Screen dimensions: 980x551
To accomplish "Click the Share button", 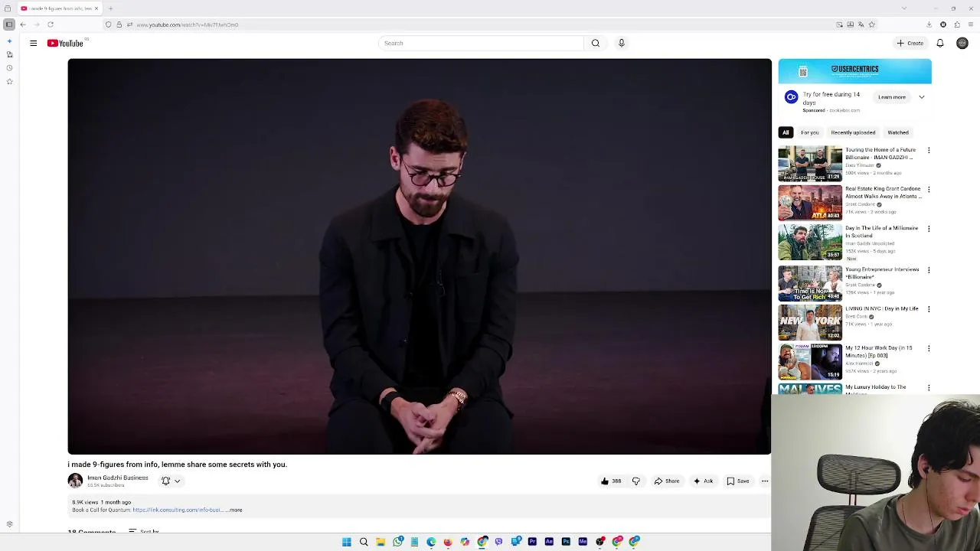I will (x=667, y=481).
